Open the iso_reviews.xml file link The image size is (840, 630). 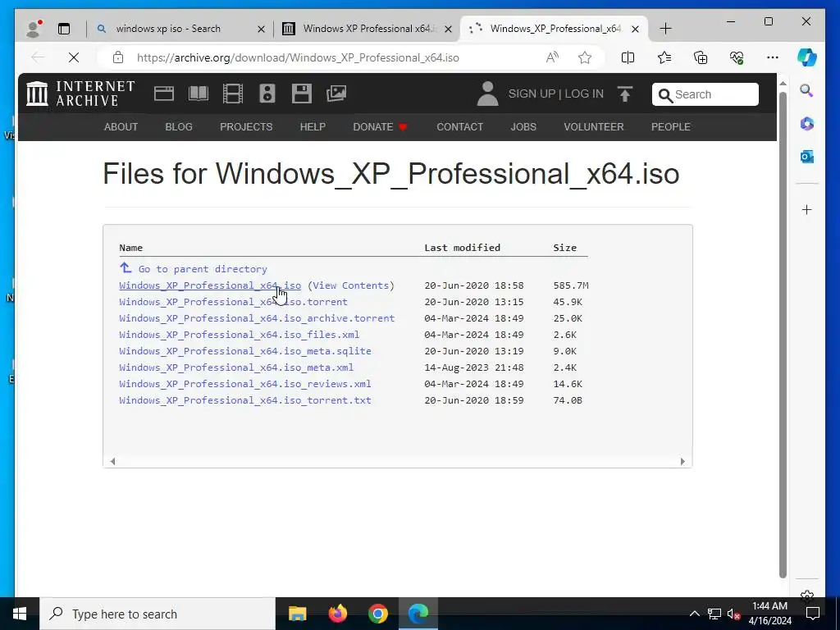coord(244,384)
